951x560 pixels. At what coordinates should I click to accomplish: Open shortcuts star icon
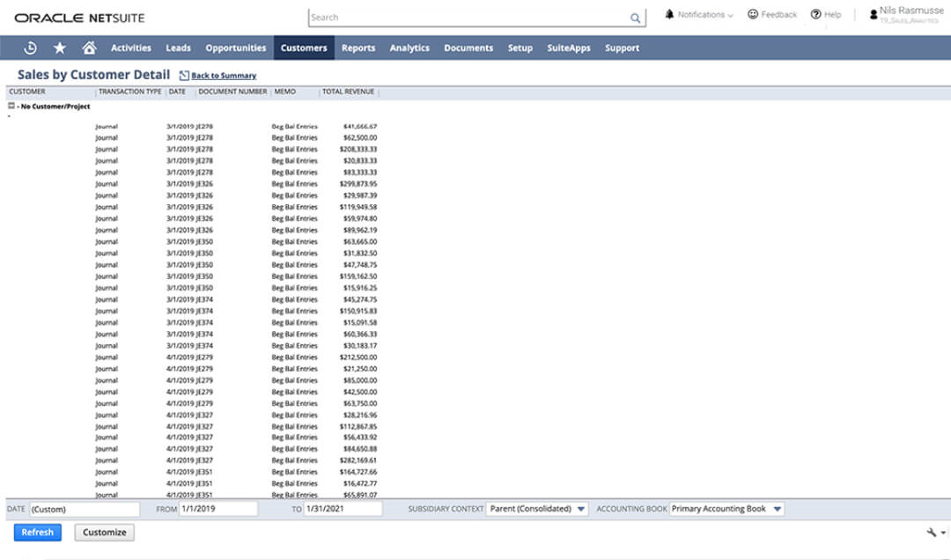click(x=60, y=48)
